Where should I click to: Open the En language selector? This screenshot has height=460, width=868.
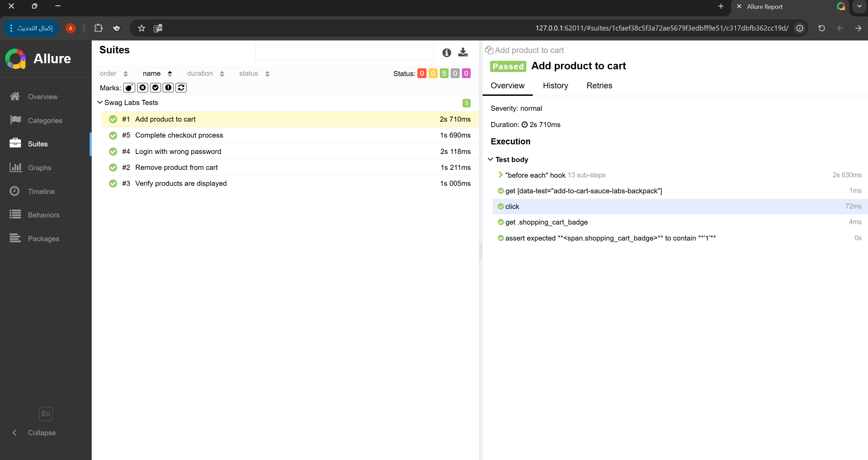[46, 413]
